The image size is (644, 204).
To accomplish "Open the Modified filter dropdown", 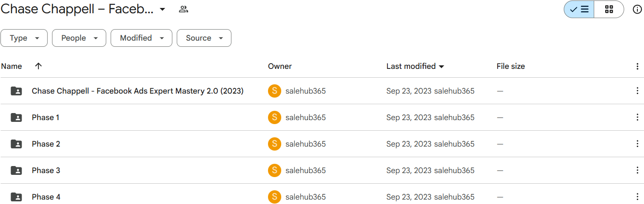I will pyautogui.click(x=141, y=38).
